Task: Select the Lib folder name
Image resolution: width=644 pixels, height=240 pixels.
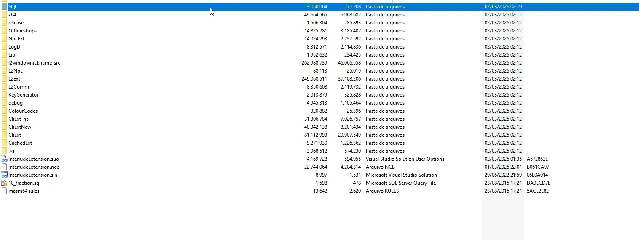Action: pos(12,55)
